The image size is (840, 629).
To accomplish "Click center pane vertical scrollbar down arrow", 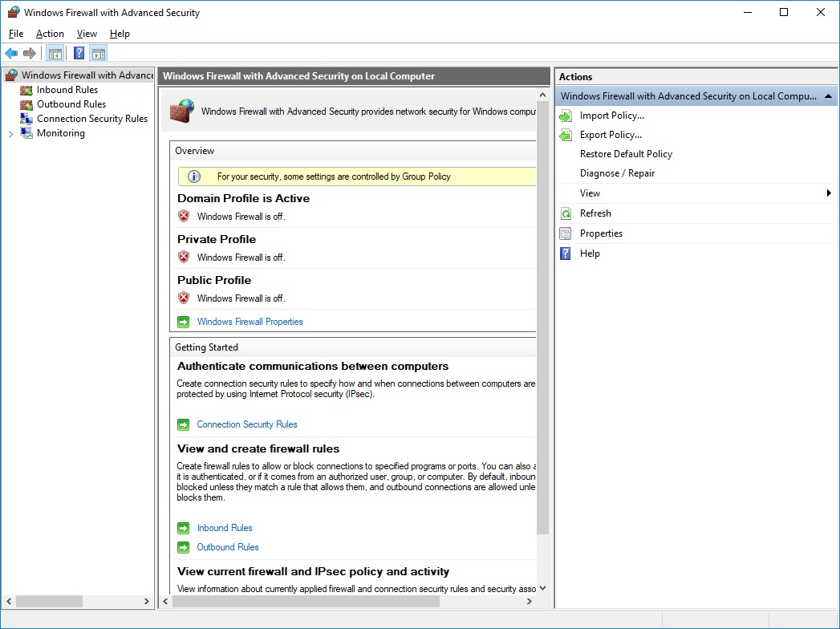I will pyautogui.click(x=542, y=588).
